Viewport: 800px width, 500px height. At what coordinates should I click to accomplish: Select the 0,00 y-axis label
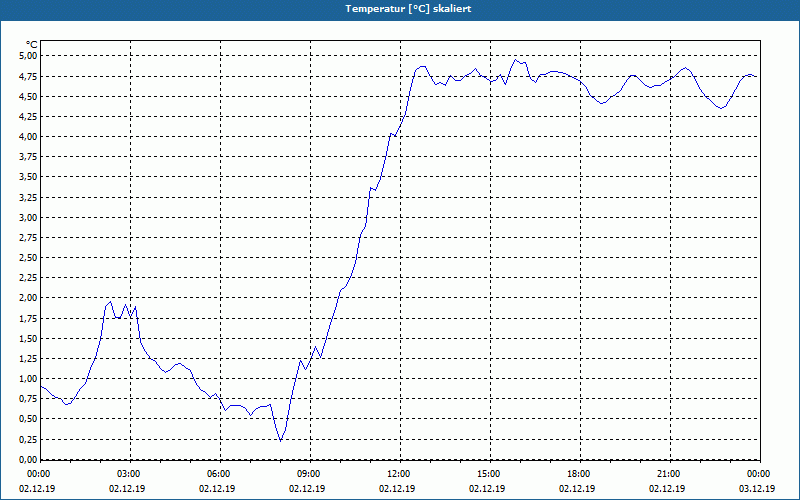pyautogui.click(x=28, y=459)
